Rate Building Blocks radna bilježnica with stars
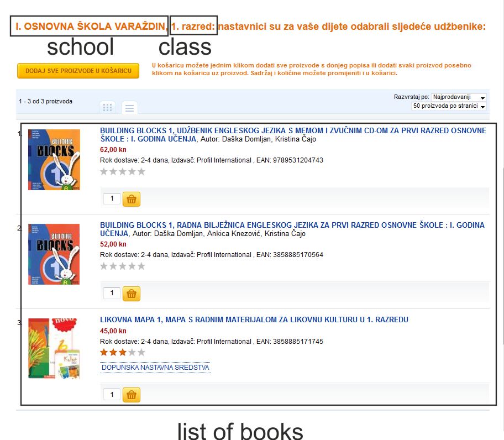 point(123,266)
